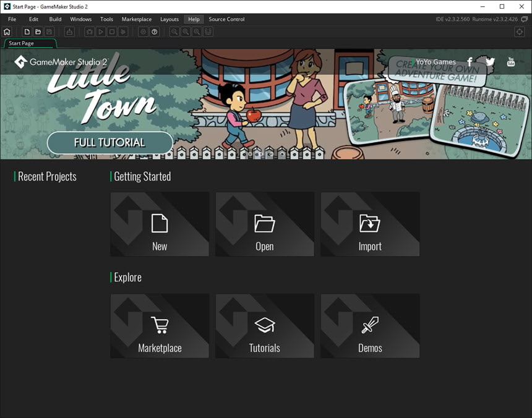The width and height of the screenshot is (532, 418).
Task: Click the YoYo Games link
Action: tap(435, 62)
